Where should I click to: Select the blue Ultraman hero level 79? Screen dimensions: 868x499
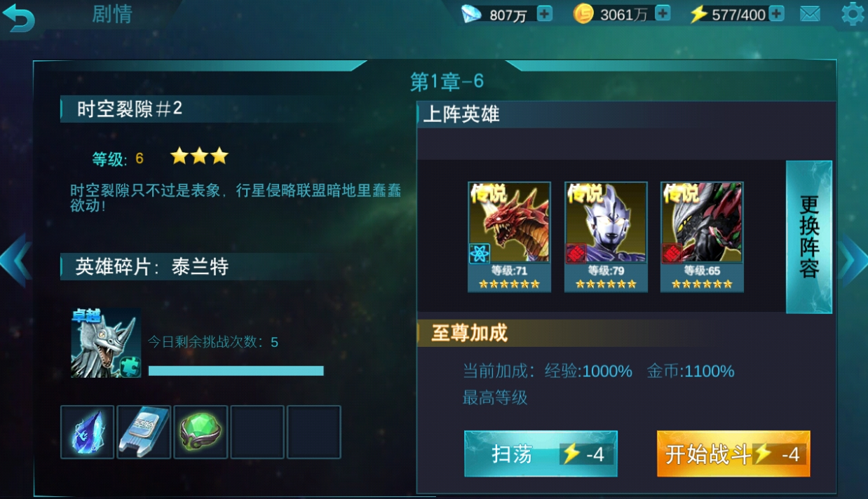coord(606,237)
